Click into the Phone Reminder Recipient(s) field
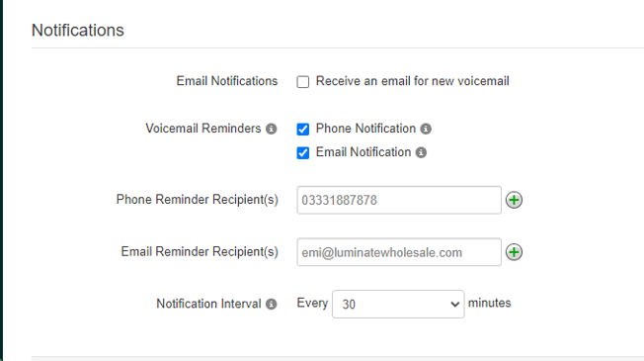The image size is (644, 361). 399,200
